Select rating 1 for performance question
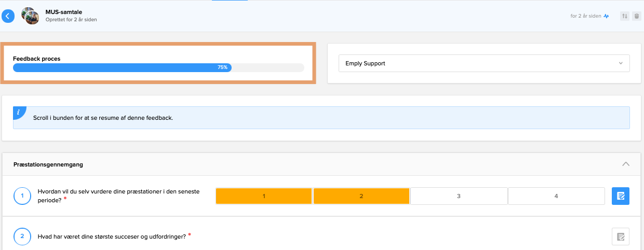Image resolution: width=644 pixels, height=250 pixels. (x=264, y=196)
